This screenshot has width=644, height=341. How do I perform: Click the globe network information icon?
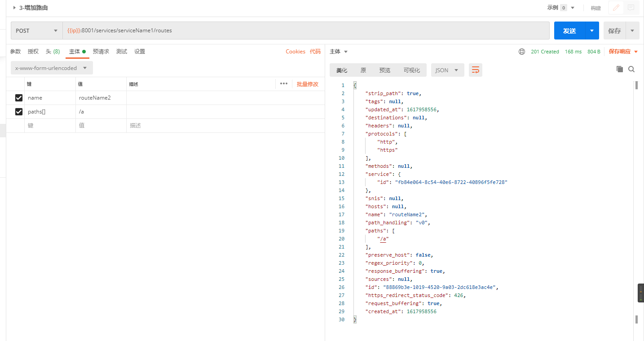click(x=522, y=52)
